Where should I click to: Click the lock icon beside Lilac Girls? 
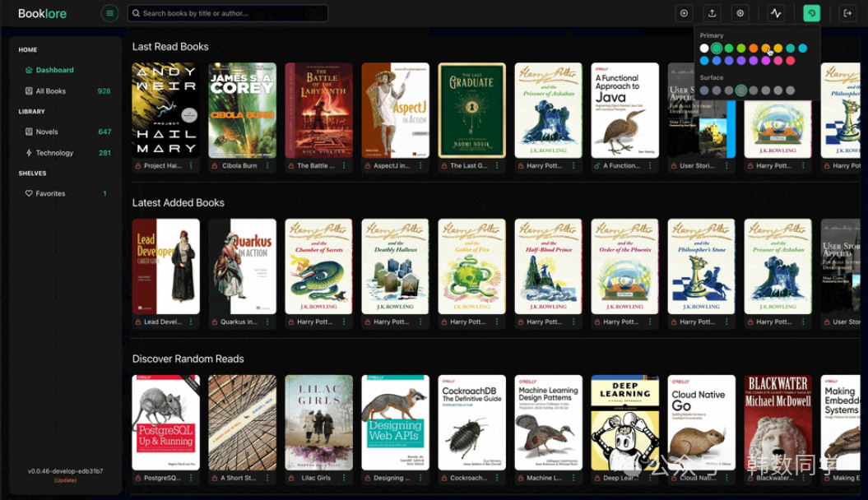click(290, 478)
